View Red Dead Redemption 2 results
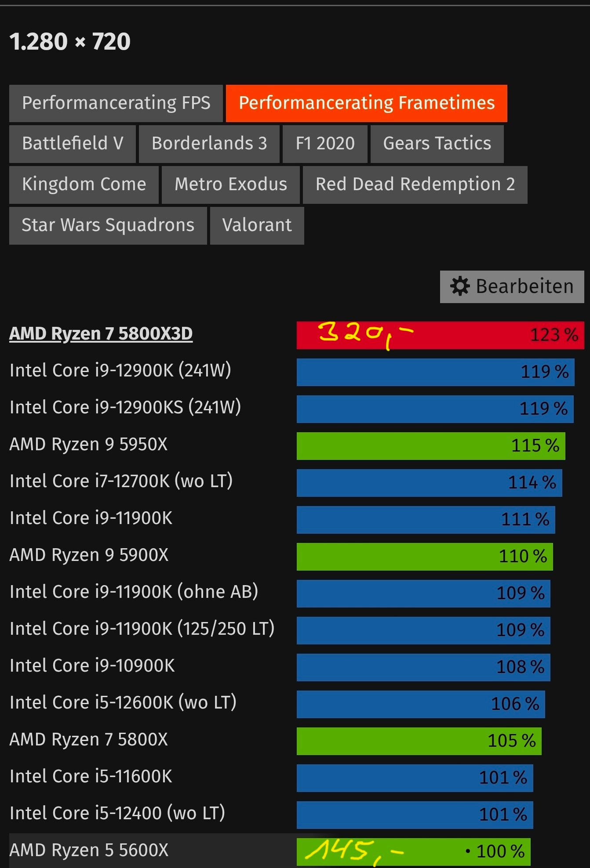Viewport: 590px width, 868px height. (x=415, y=184)
